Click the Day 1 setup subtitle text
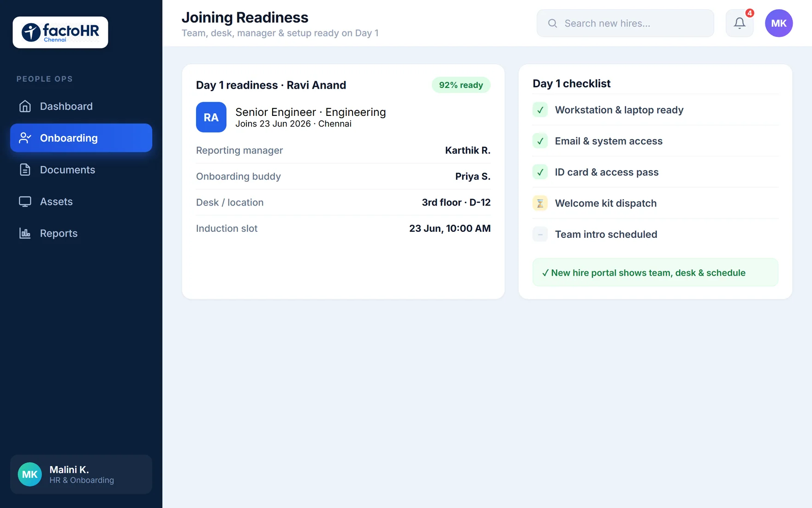 pos(280,33)
